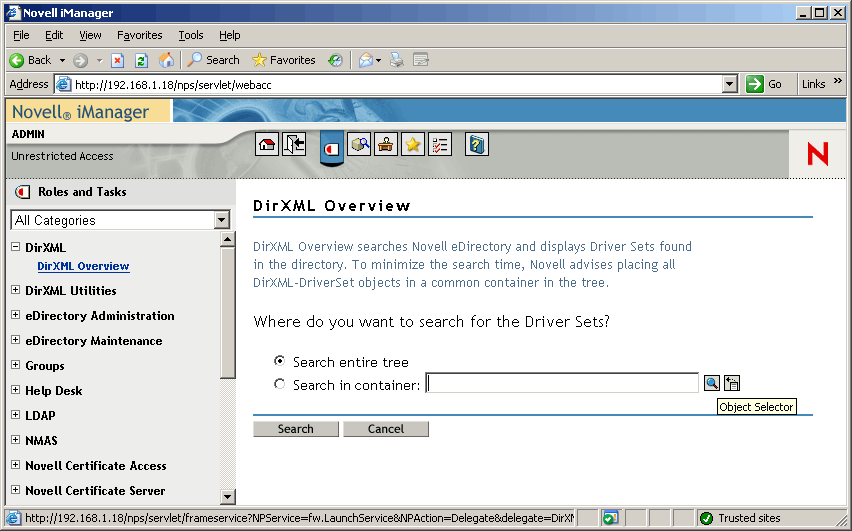
Task: Click the browser Forward arrow
Action: tap(80, 60)
